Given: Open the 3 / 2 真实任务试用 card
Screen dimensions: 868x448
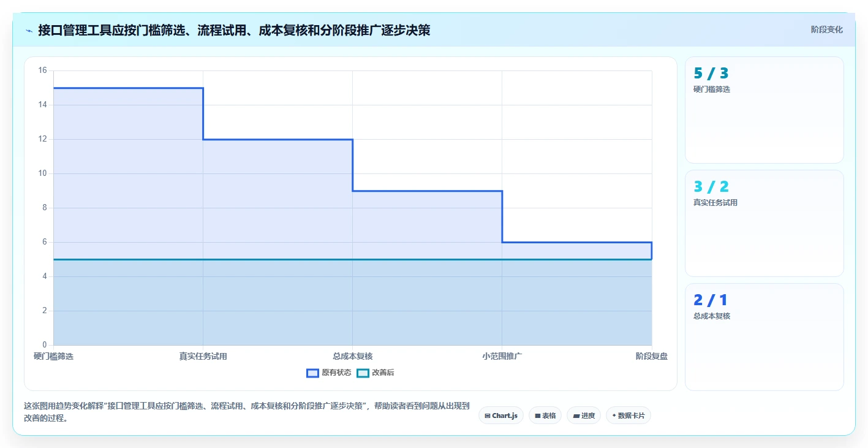Looking at the screenshot, I should coord(764,224).
